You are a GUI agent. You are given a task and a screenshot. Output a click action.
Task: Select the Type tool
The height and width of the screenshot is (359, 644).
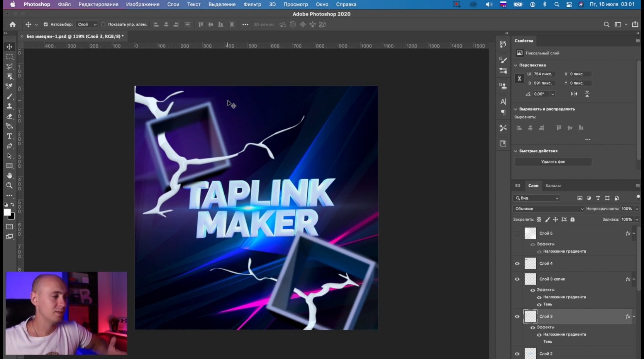(x=9, y=136)
